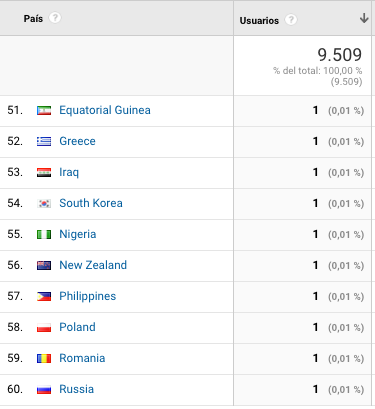The width and height of the screenshot is (375, 409).
Task: Click the Philippines flag icon
Action: [x=44, y=296]
